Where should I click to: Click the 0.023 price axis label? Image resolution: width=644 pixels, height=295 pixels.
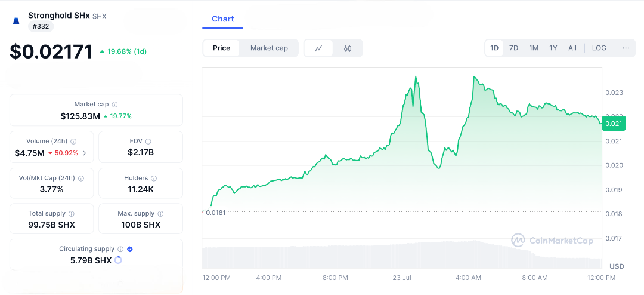click(614, 93)
